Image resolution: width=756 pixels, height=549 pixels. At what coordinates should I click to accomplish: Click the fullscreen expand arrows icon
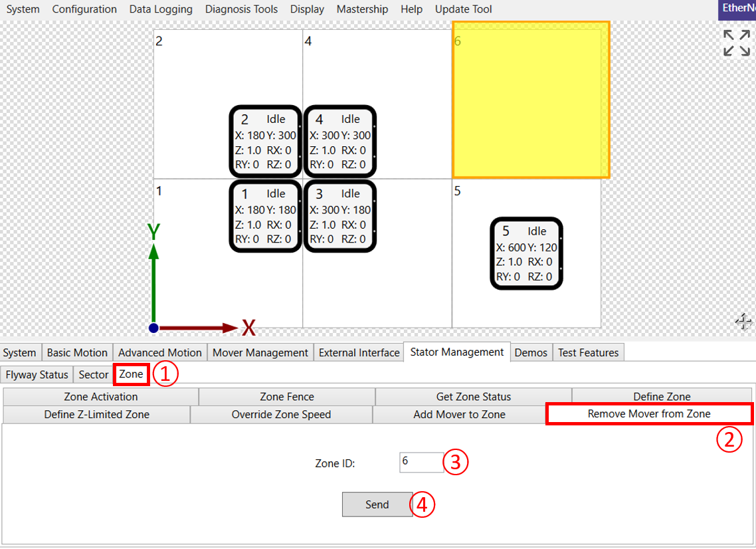737,43
